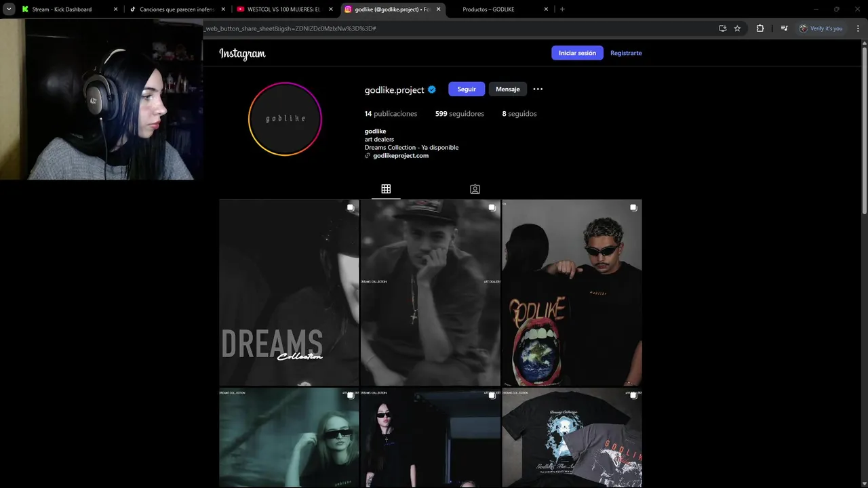
Task: Open the GODLIKE earth mouth shirt post
Action: [x=572, y=293]
